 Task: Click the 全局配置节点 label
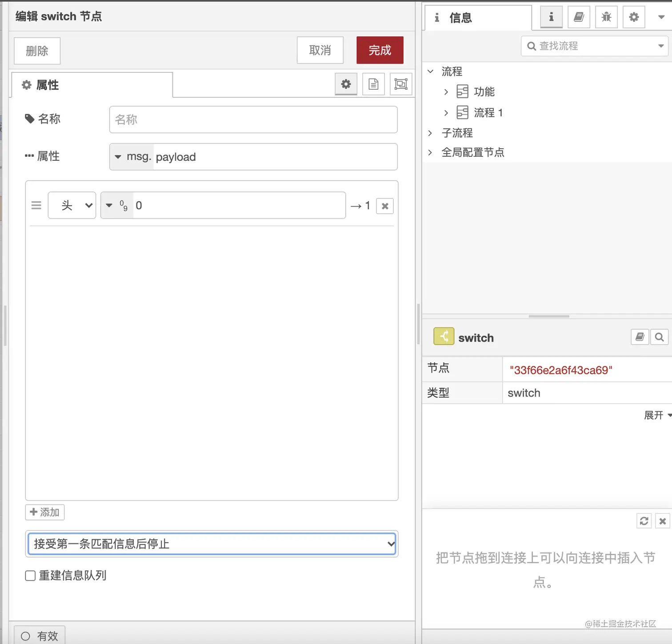pyautogui.click(x=473, y=152)
